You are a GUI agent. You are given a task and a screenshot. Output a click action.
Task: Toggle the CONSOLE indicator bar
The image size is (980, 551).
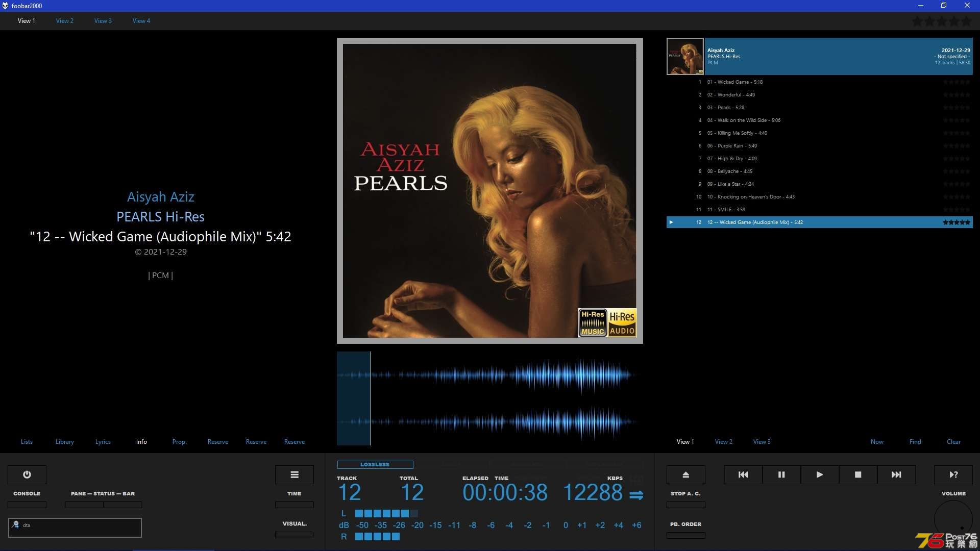[x=27, y=505]
